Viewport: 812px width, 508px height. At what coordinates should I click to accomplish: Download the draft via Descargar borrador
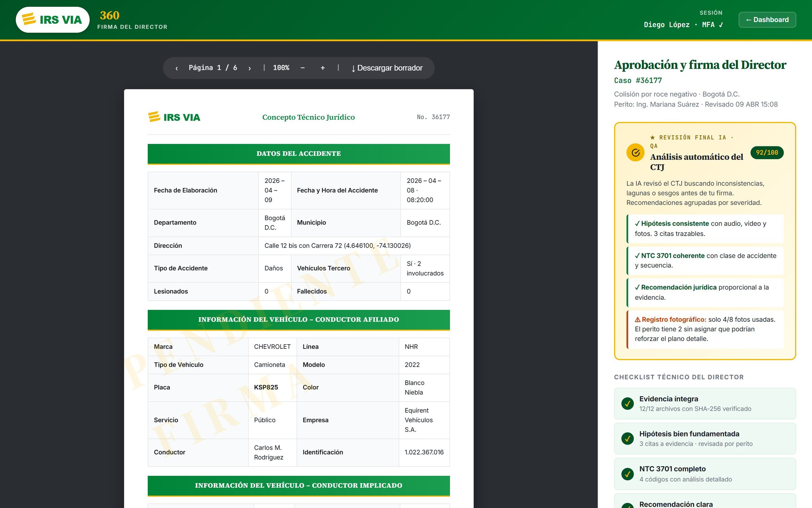[x=387, y=68]
